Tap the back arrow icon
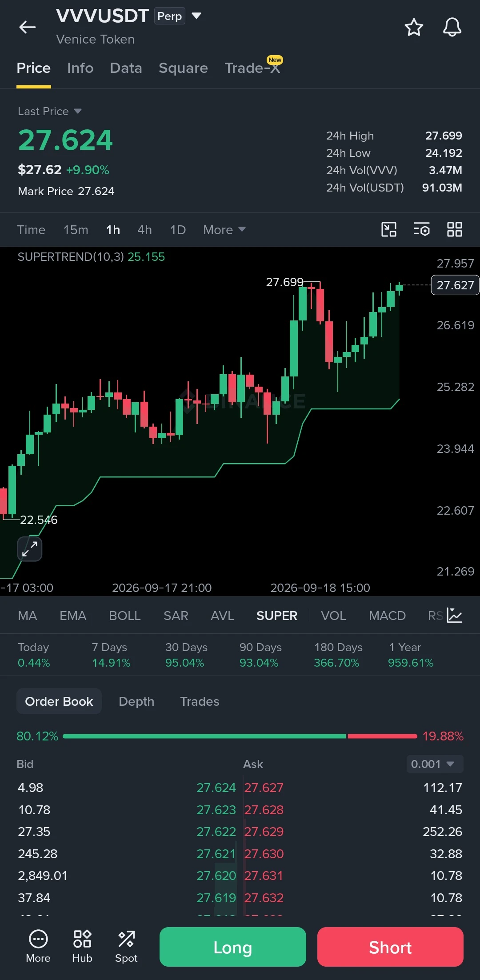 (x=28, y=27)
